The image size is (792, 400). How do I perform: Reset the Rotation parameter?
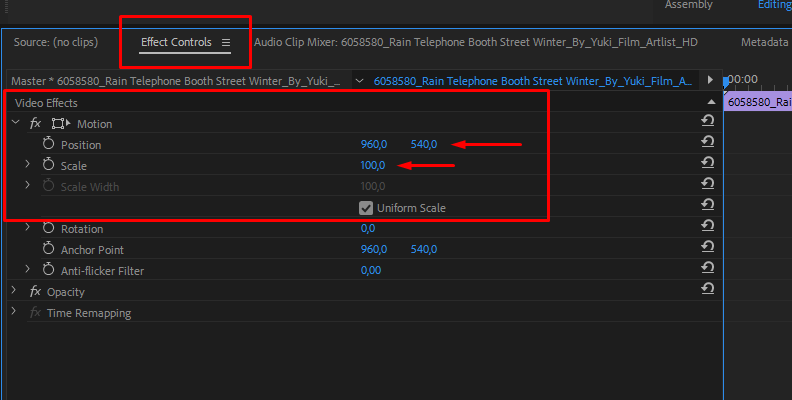pyautogui.click(x=708, y=225)
